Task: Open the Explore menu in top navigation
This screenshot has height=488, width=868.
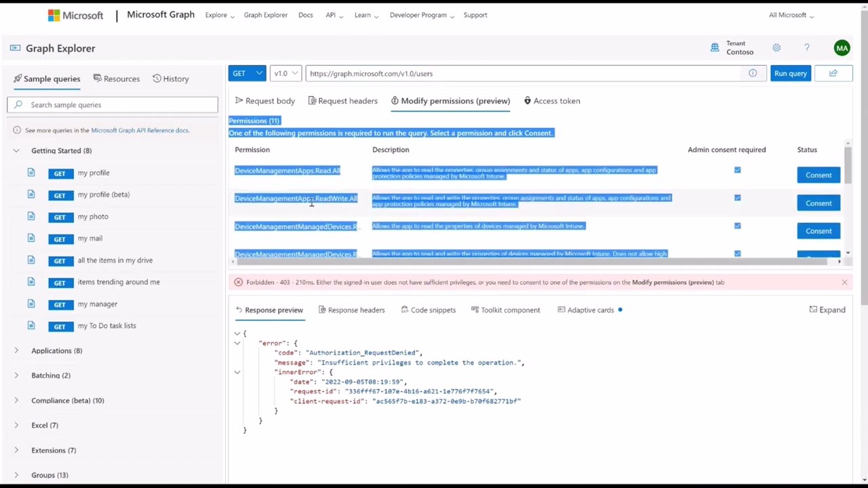Action: [220, 15]
